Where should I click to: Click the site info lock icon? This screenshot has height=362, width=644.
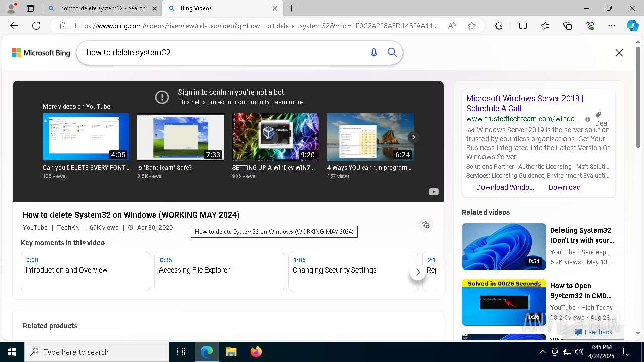pyautogui.click(x=63, y=26)
